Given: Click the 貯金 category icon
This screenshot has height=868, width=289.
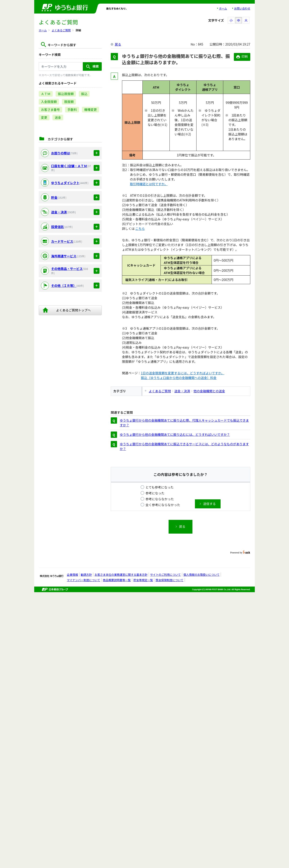Looking at the screenshot, I should point(45,197).
